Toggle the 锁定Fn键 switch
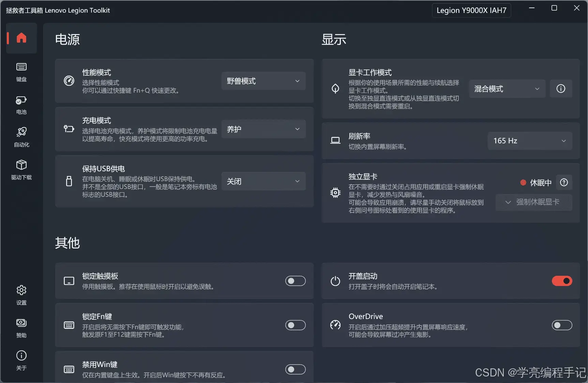The height and width of the screenshot is (383, 588). click(x=295, y=325)
